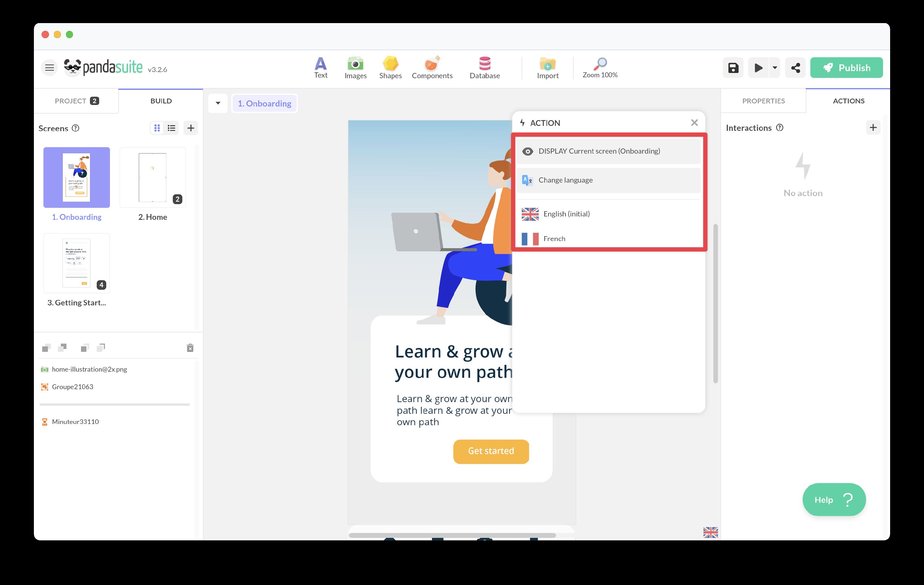Open dropdown arrow beside 1. Onboarding
The height and width of the screenshot is (585, 924).
click(218, 103)
